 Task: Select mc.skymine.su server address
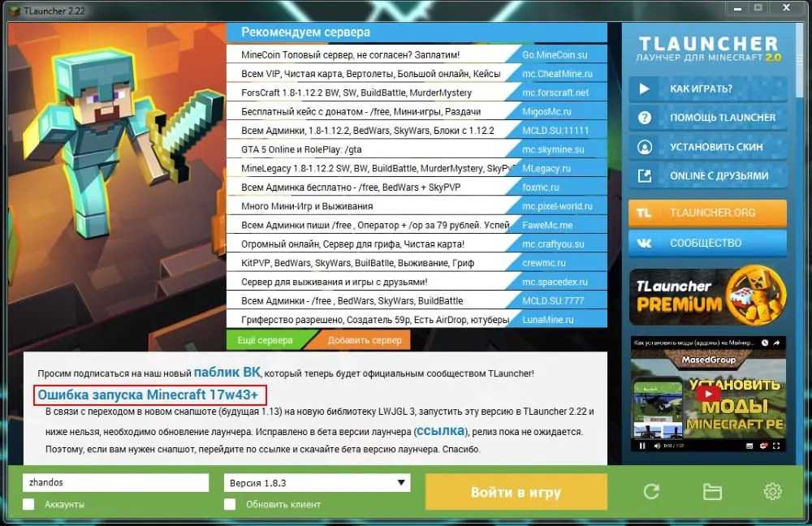(553, 149)
